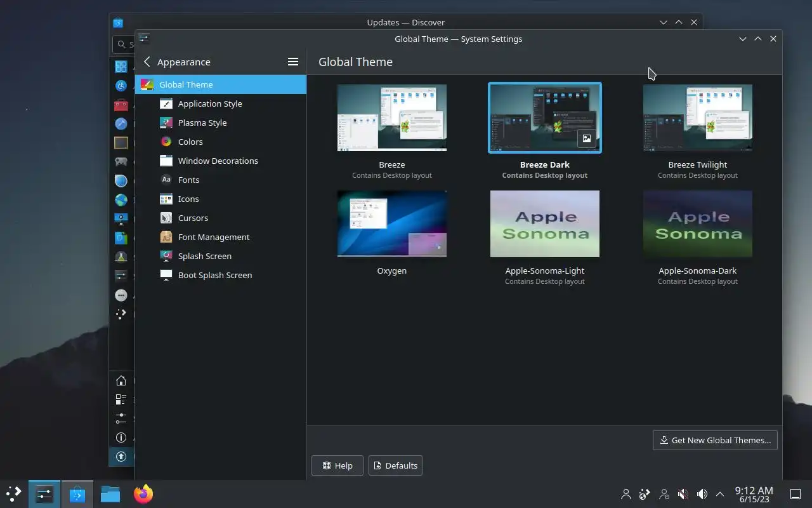Open the KDE application launcher

(x=14, y=494)
